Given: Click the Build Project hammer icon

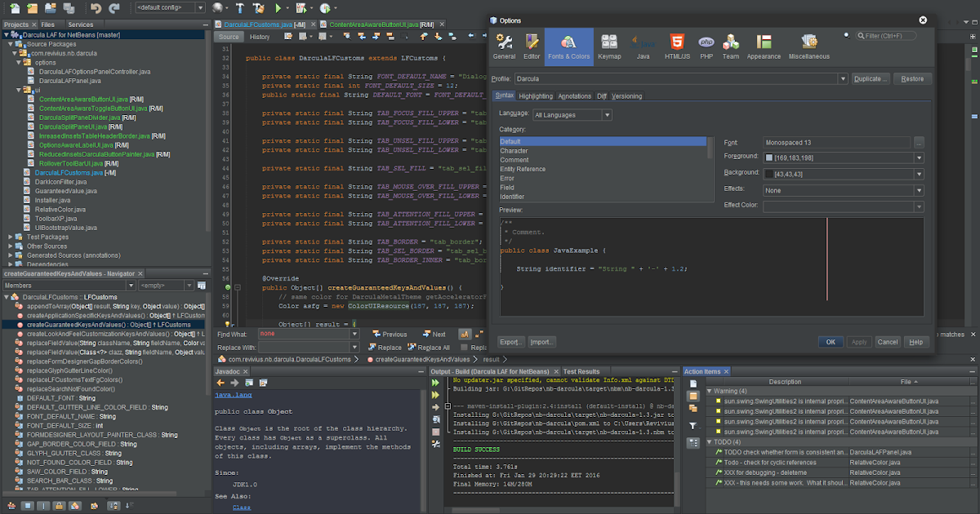Looking at the screenshot, I should coord(240,8).
